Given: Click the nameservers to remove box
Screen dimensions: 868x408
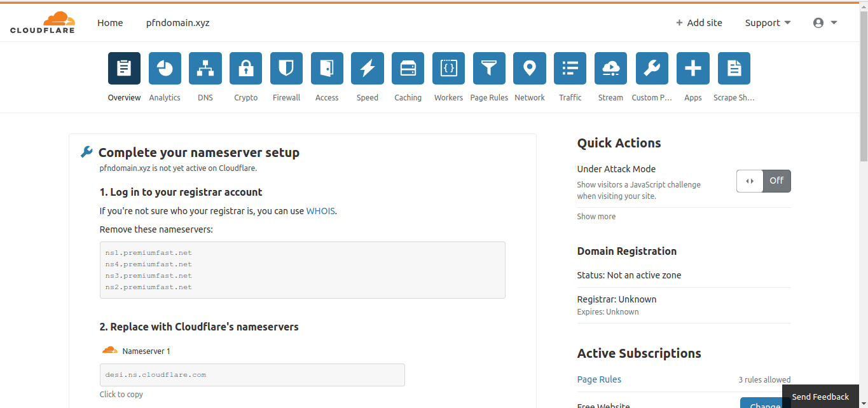Looking at the screenshot, I should click(x=303, y=270).
